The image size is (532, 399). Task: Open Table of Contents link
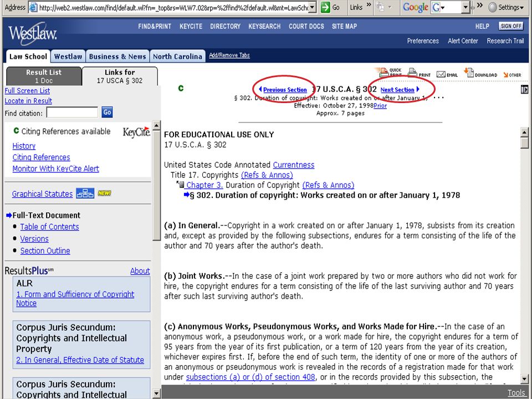coord(49,227)
